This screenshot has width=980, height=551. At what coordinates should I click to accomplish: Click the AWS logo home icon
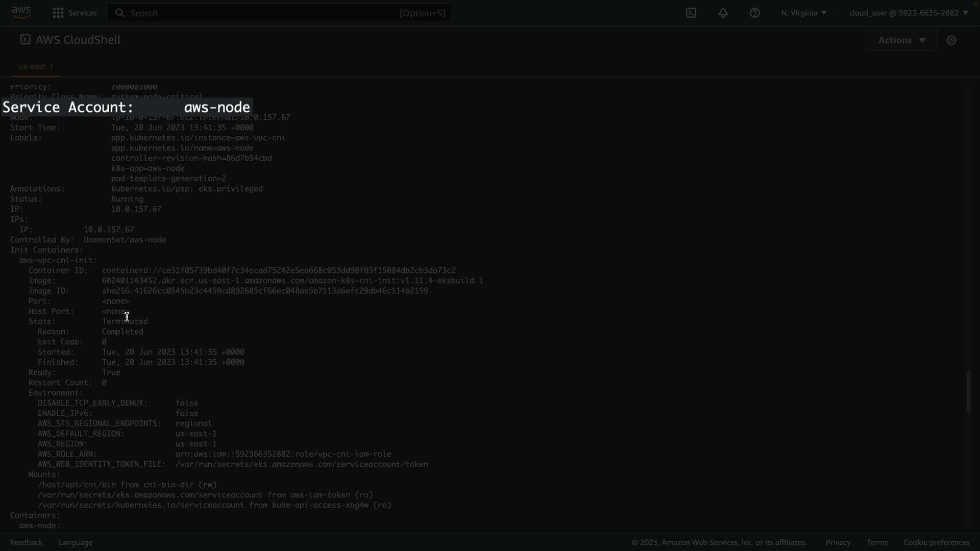(x=21, y=12)
